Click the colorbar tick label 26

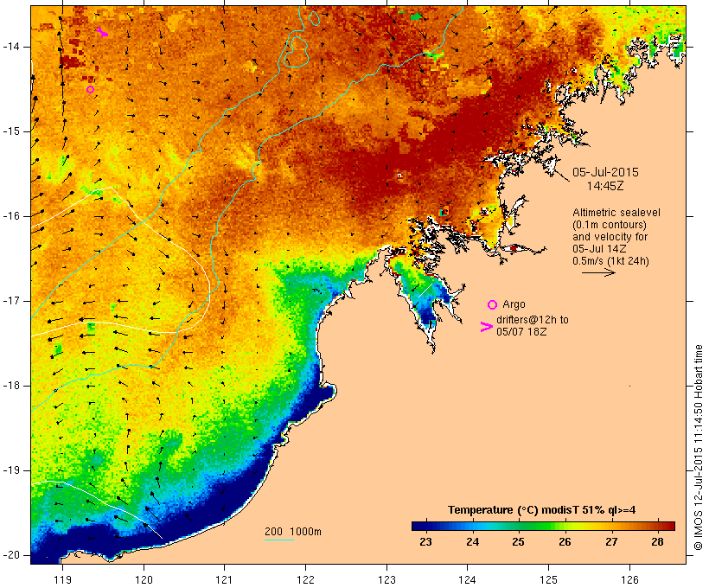[565, 542]
